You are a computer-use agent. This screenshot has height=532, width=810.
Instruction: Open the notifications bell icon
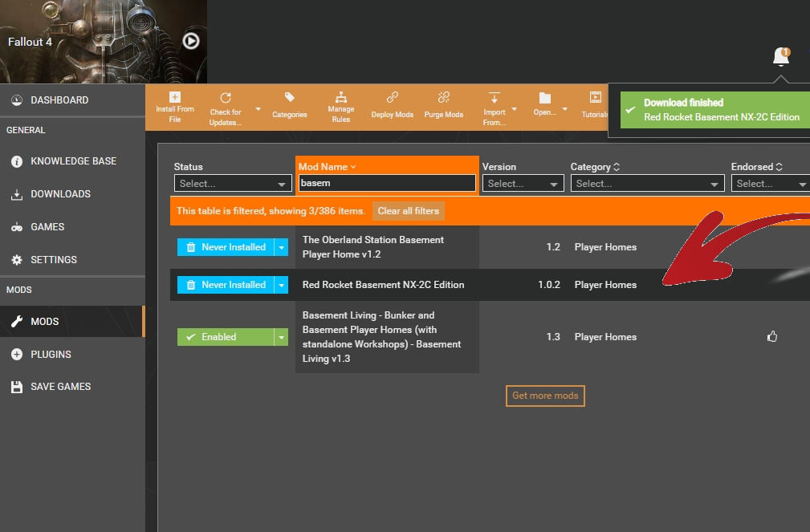781,56
